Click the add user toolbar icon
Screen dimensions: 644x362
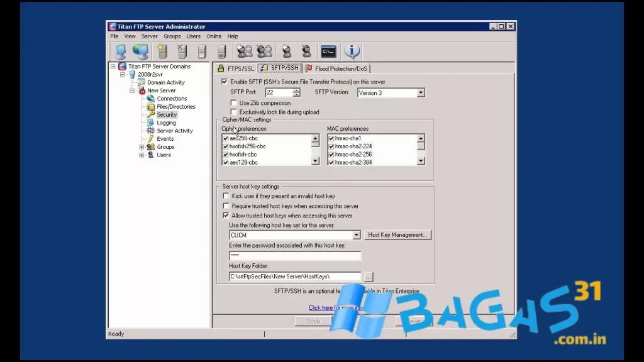point(287,52)
